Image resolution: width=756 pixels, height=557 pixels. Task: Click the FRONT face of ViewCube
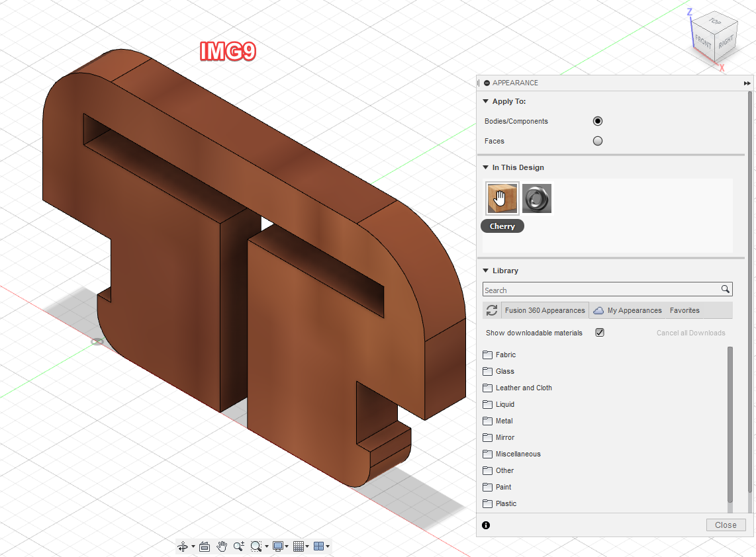click(704, 42)
